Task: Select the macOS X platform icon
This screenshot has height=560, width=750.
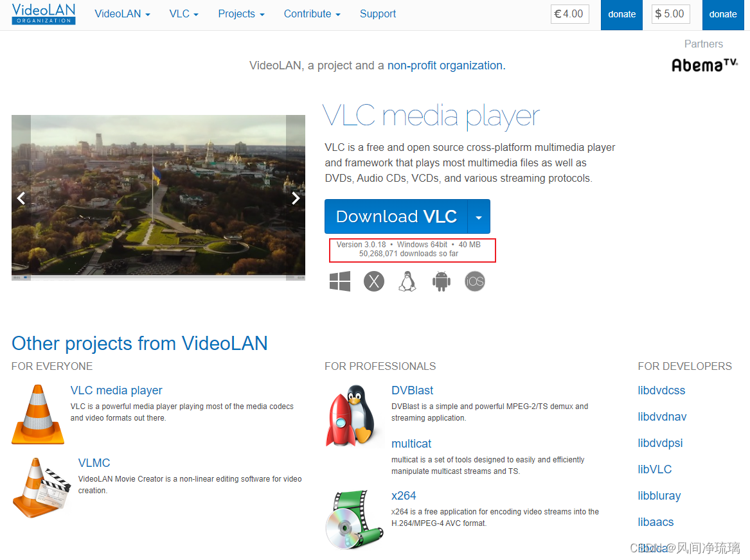Action: 374,281
